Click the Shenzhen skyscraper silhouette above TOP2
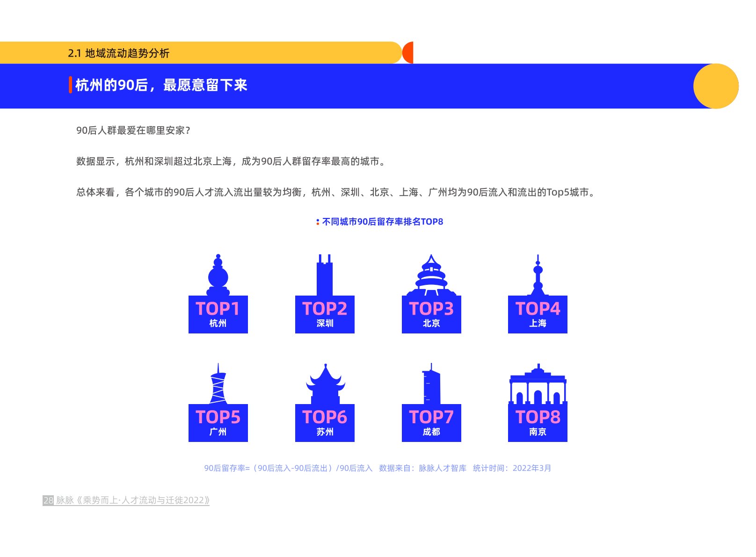 (x=325, y=275)
